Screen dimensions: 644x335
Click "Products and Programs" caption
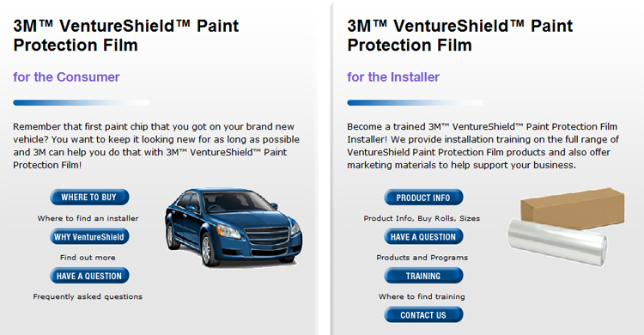(x=422, y=258)
